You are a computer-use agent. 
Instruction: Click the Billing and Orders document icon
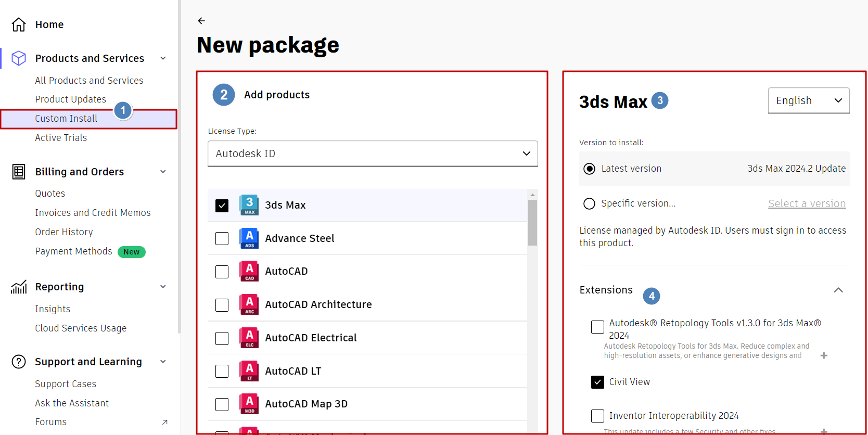coord(19,172)
